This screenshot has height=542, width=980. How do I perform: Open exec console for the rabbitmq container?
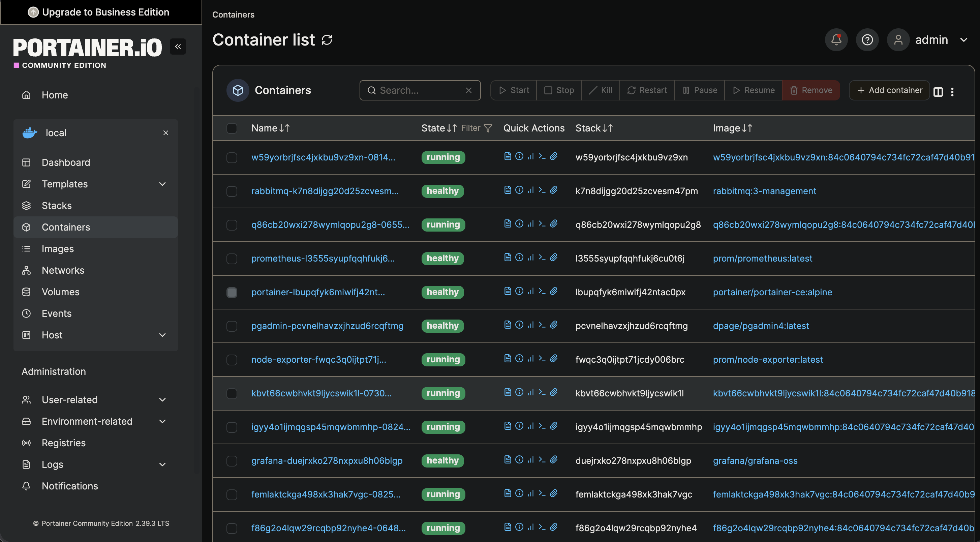tap(542, 190)
